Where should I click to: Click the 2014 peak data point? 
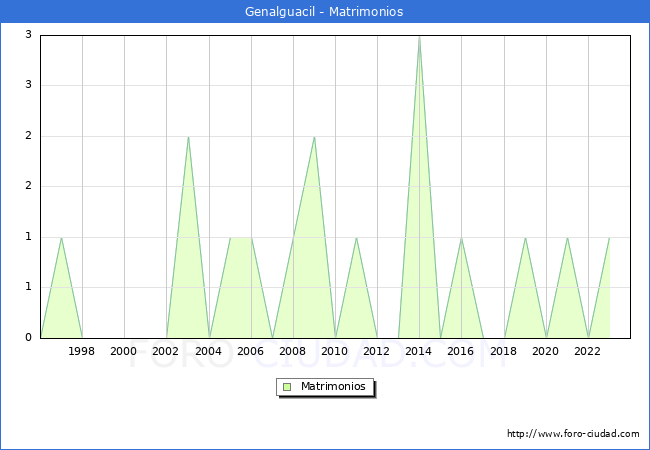point(419,36)
